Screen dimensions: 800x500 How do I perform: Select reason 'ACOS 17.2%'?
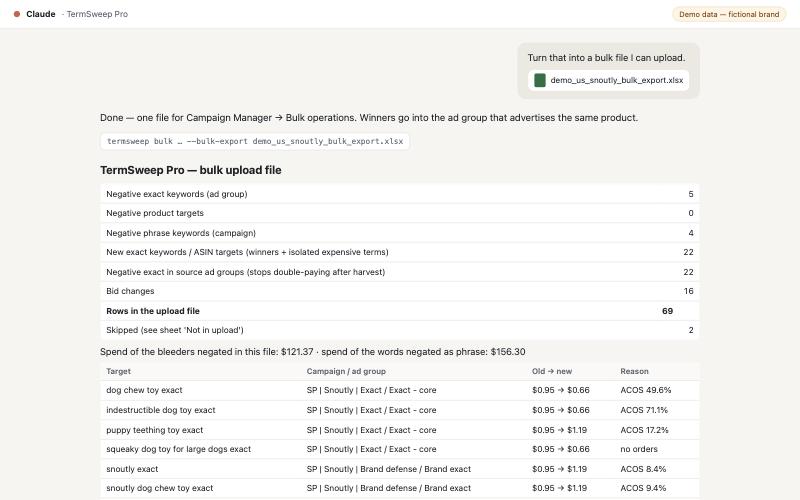644,430
